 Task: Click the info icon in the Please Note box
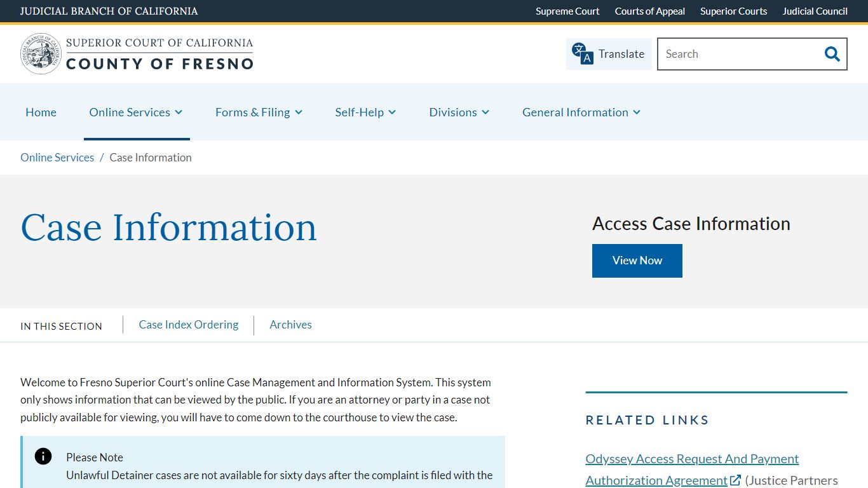43,456
